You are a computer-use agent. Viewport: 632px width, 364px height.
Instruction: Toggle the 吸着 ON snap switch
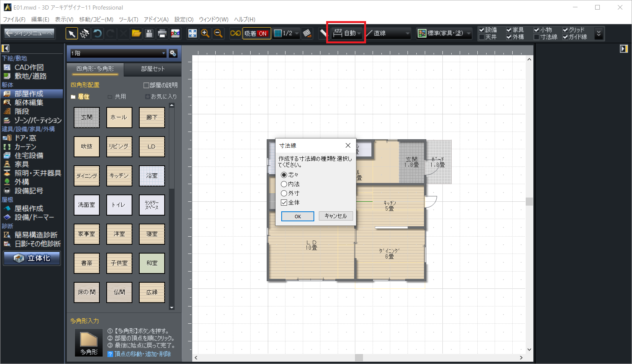(x=256, y=34)
